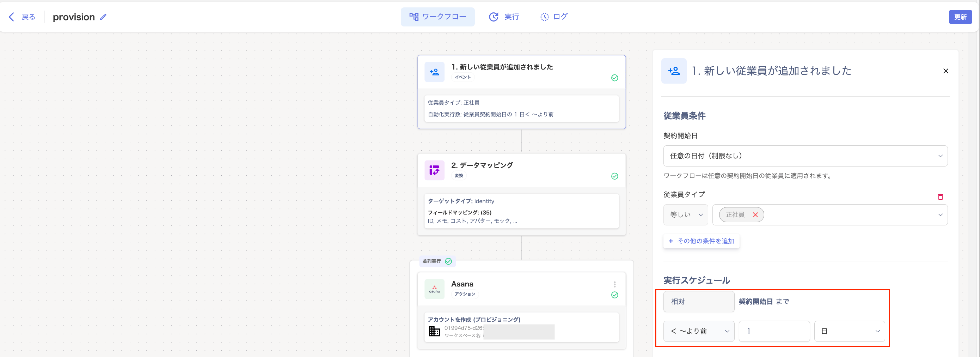This screenshot has width=980, height=357.
Task: Click 自動化実行数 summary line in node 1
Action: click(491, 114)
